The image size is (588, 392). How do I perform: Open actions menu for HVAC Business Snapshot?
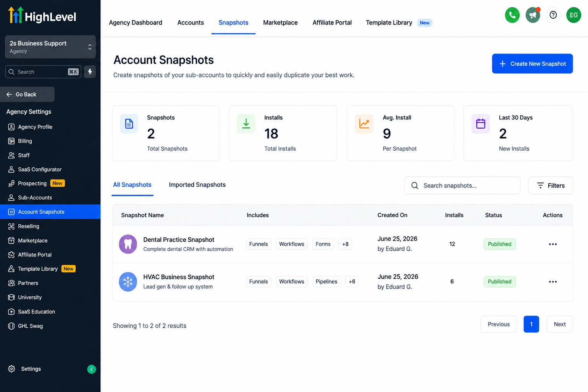point(552,282)
